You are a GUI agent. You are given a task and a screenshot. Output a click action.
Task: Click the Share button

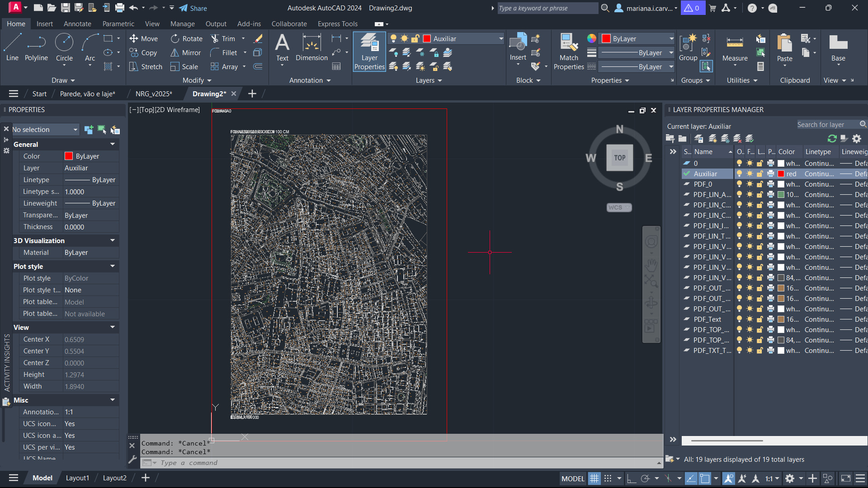[193, 8]
